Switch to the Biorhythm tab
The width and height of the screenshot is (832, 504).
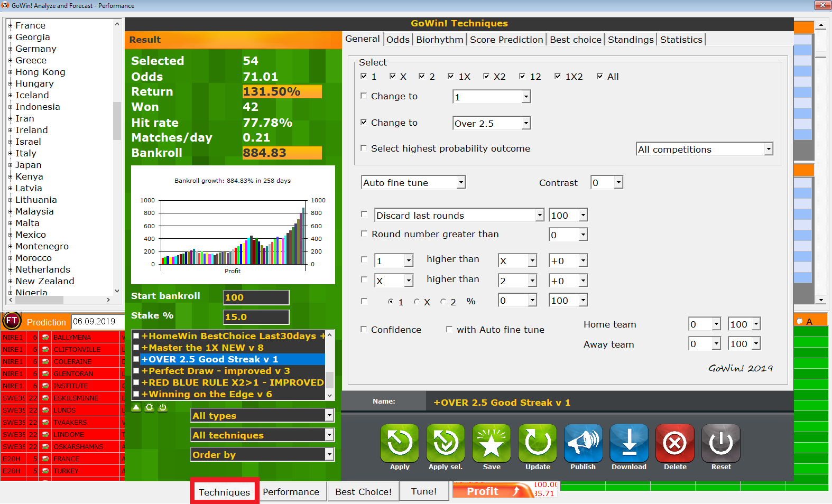[x=440, y=40]
